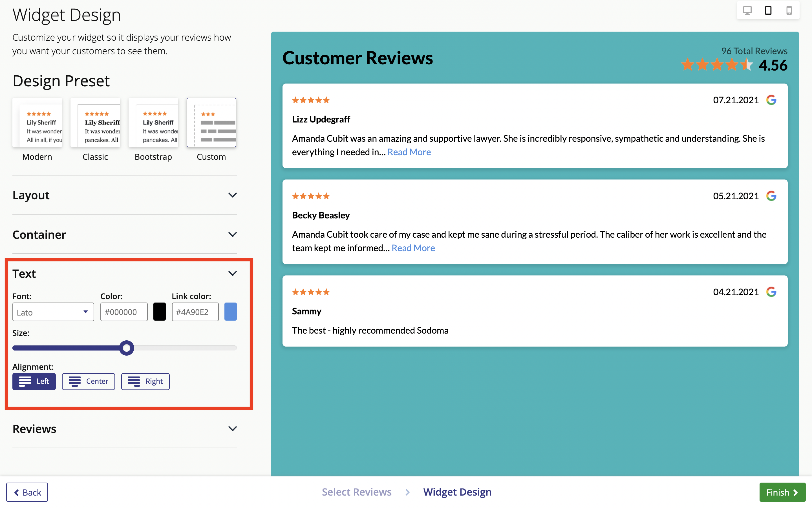
Task: Switch to desktop preview icon
Action: [x=747, y=10]
